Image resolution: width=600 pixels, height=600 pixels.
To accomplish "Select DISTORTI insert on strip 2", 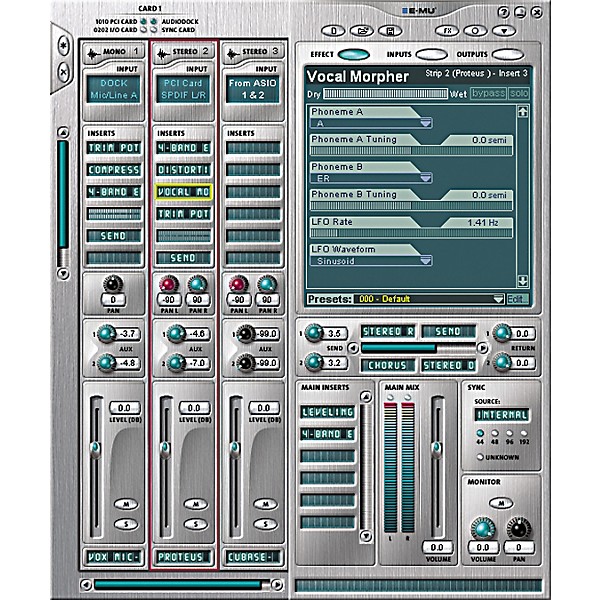I will [x=183, y=170].
